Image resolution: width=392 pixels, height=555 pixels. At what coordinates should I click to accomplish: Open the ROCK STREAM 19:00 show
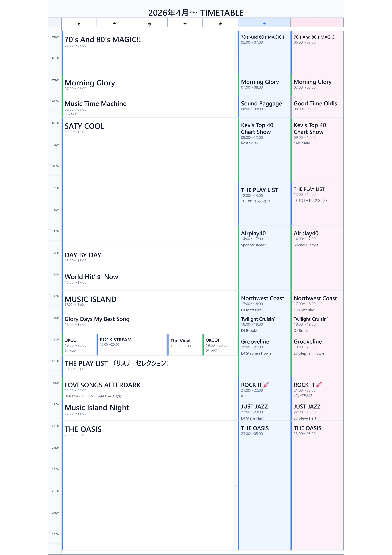[x=132, y=344]
